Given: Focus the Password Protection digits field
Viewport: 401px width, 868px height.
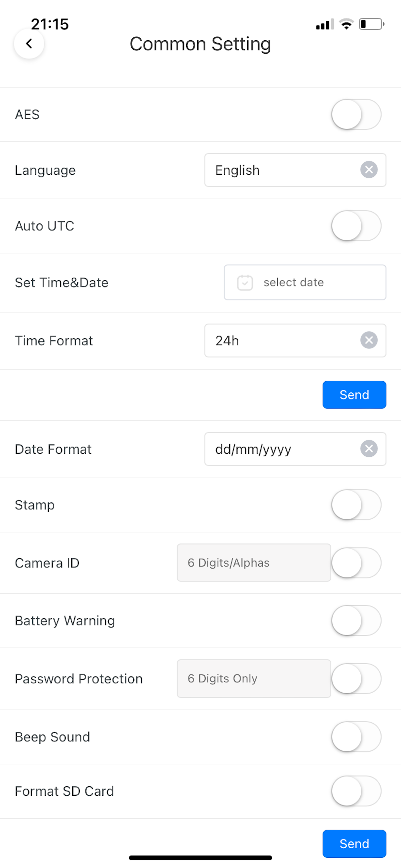Looking at the screenshot, I should (254, 679).
